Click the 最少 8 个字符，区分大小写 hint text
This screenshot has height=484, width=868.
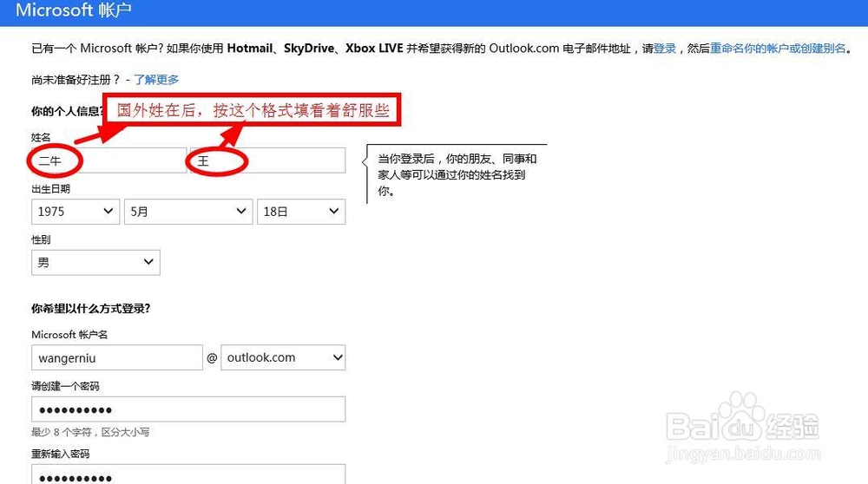[90, 432]
